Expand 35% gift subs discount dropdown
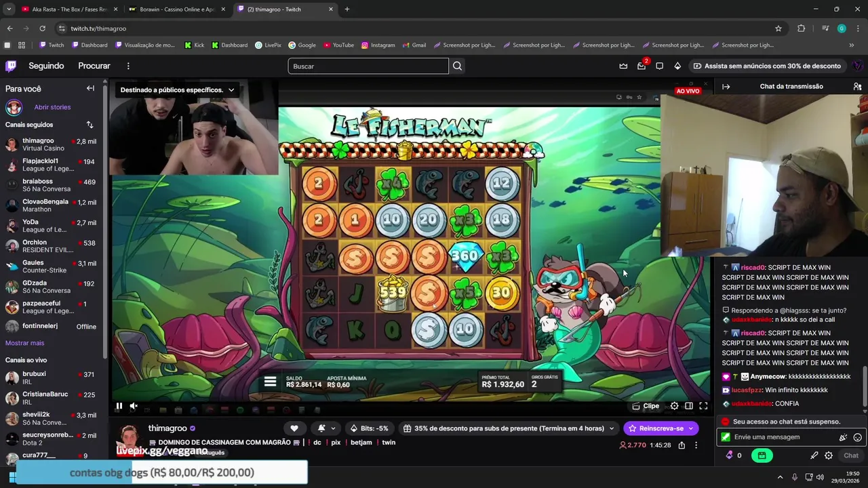 coord(508,428)
